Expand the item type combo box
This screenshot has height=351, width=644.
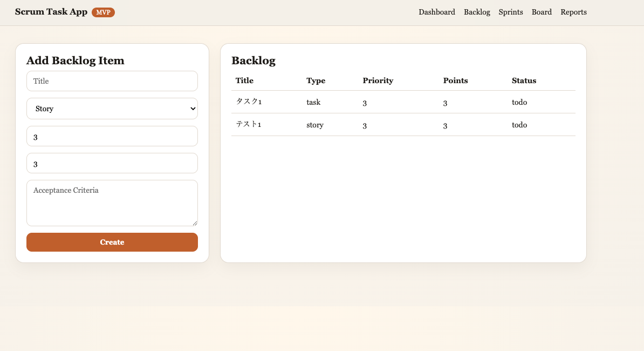pyautogui.click(x=112, y=109)
